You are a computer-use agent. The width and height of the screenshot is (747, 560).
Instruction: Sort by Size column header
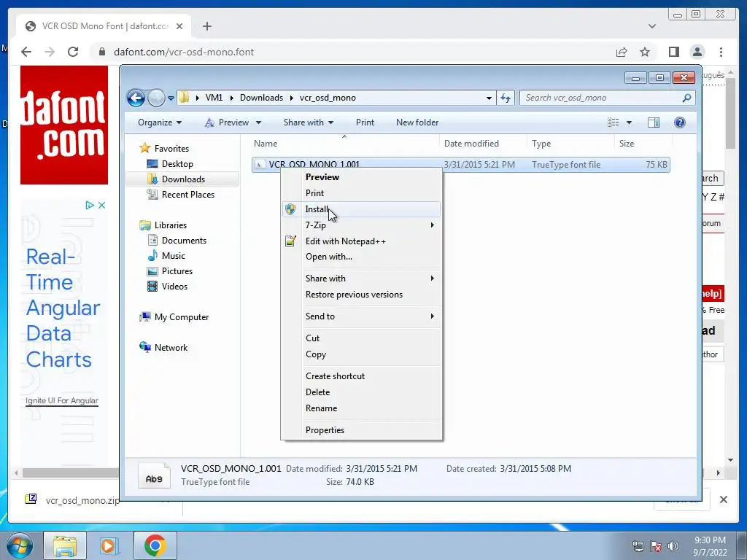[x=643, y=144]
